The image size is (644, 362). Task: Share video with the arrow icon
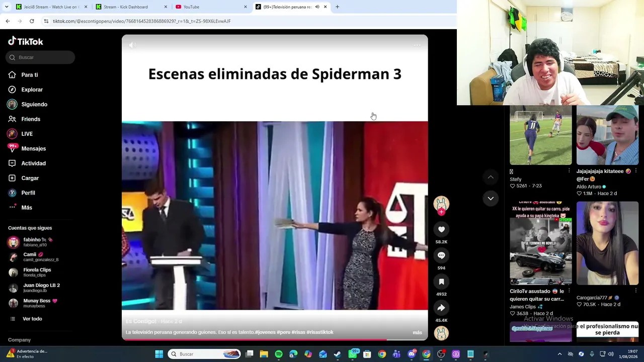pyautogui.click(x=441, y=308)
